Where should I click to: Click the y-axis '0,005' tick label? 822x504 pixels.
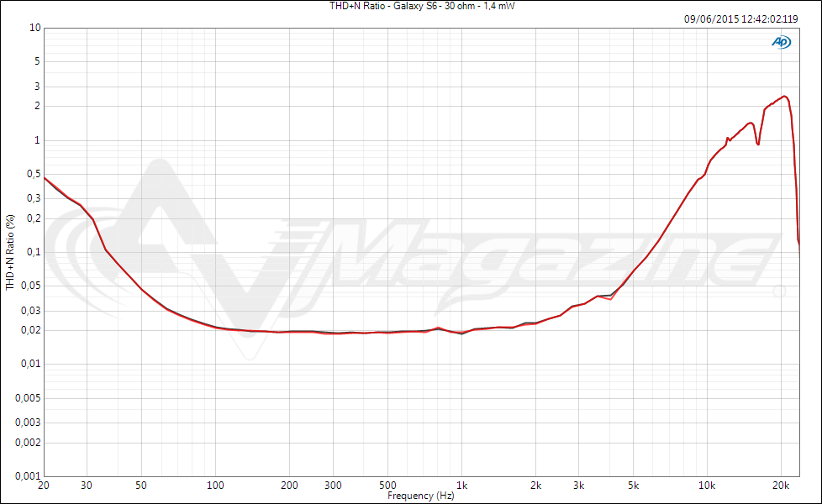click(x=29, y=398)
